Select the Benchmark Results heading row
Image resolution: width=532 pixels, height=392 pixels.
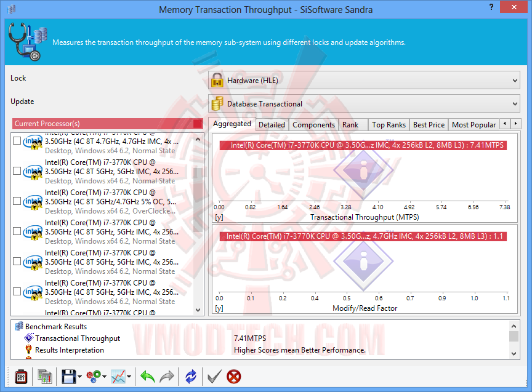click(260, 327)
